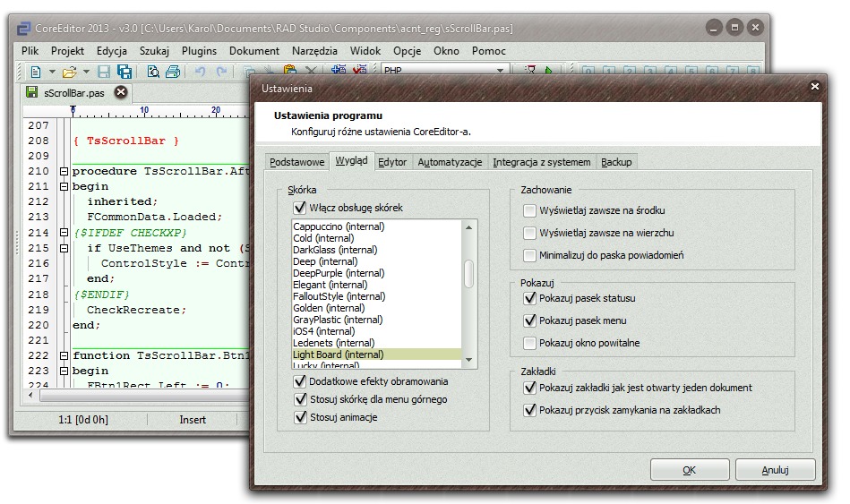Open the Plugins menu
This screenshot has width=850, height=504.
click(x=199, y=51)
